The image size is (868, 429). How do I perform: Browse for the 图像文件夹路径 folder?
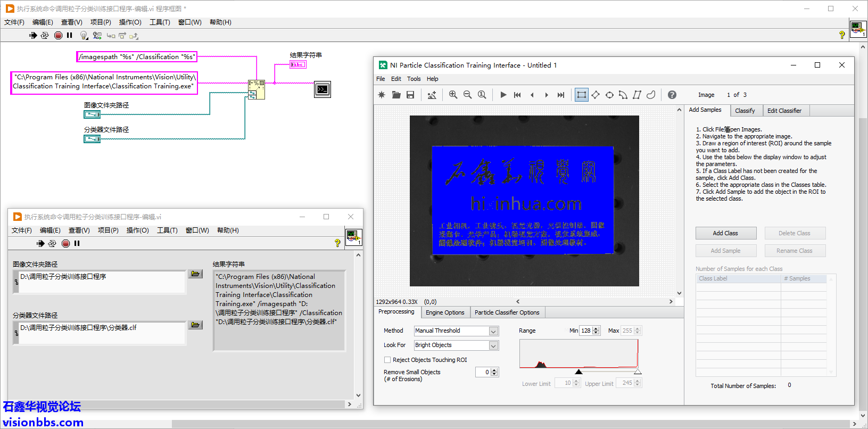[195, 274]
